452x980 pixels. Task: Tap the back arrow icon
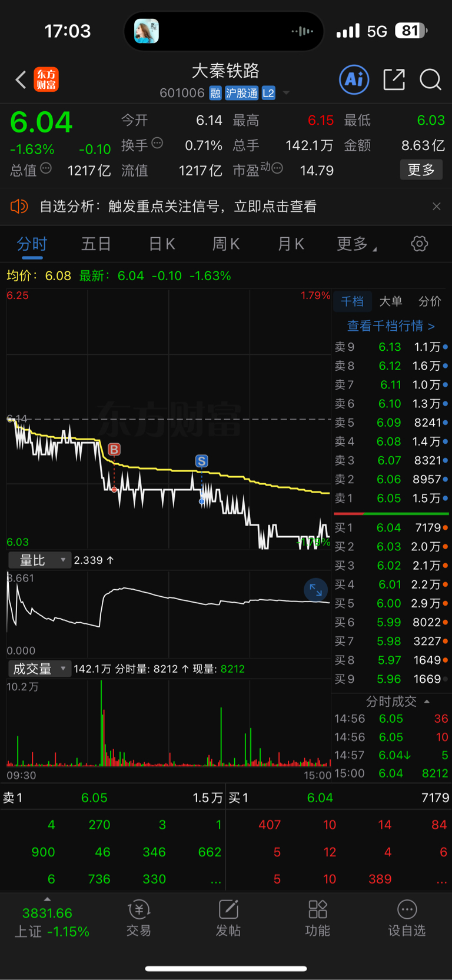point(21,79)
